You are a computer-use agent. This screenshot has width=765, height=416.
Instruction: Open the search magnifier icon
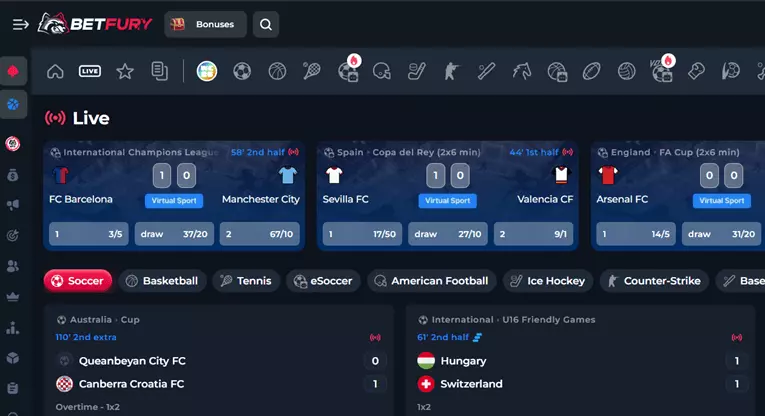coord(266,24)
